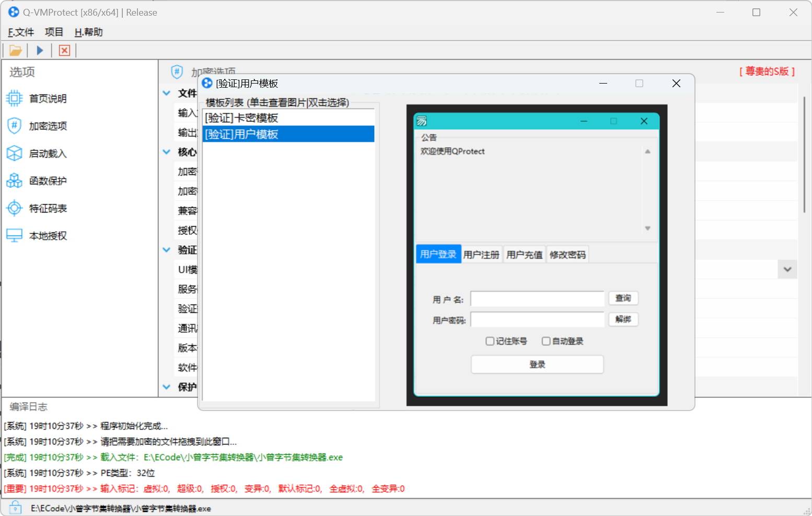Collapse the 验证 options group
Viewport: 812px width, 516px height.
pos(166,250)
